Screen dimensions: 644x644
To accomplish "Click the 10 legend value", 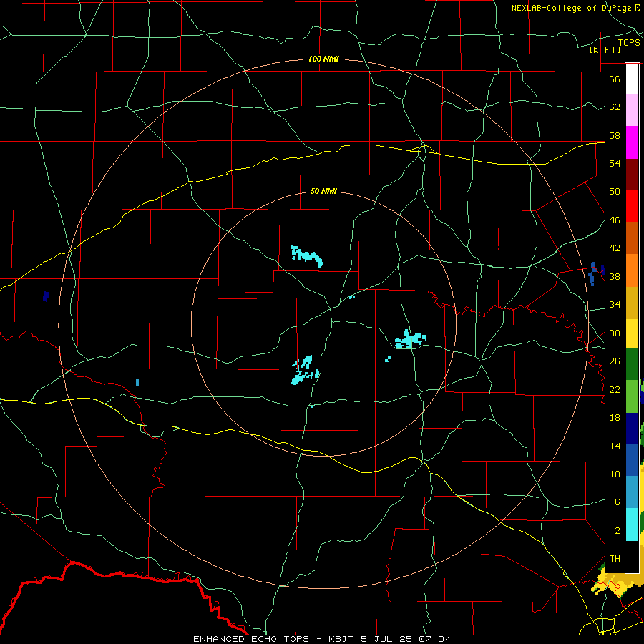I will pos(615,474).
